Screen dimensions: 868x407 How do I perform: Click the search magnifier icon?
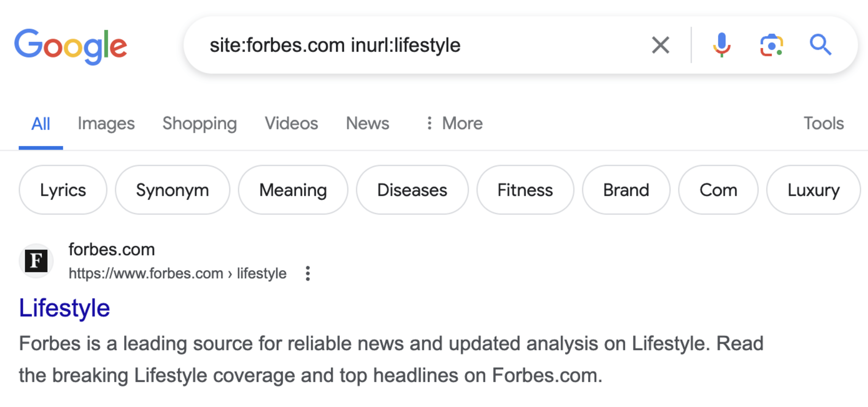pyautogui.click(x=820, y=45)
